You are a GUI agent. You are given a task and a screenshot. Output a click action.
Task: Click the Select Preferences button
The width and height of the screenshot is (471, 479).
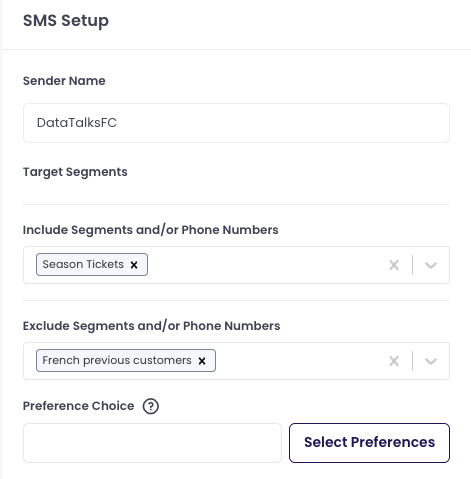(369, 443)
